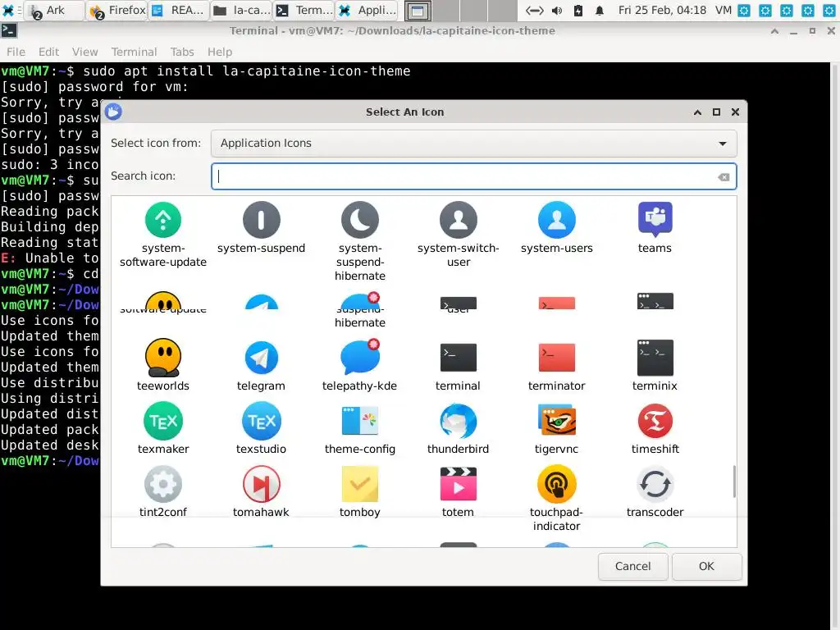Select the system-software-update icon
Viewport: 840px width, 630px height.
(163, 220)
